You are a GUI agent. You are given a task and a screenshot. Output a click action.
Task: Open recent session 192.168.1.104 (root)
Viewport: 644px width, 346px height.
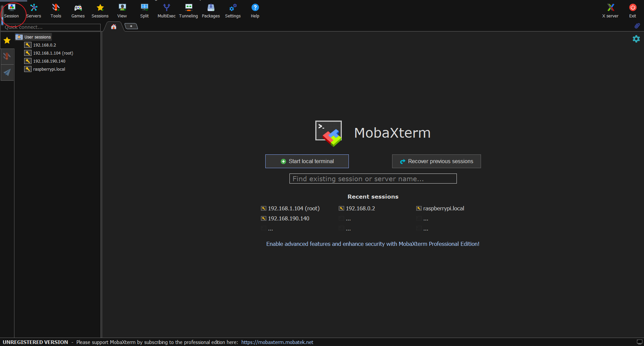(290, 208)
